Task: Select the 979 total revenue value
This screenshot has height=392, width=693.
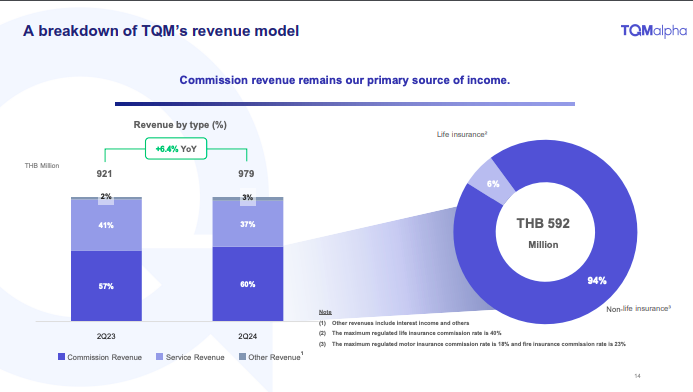Action: [x=246, y=174]
